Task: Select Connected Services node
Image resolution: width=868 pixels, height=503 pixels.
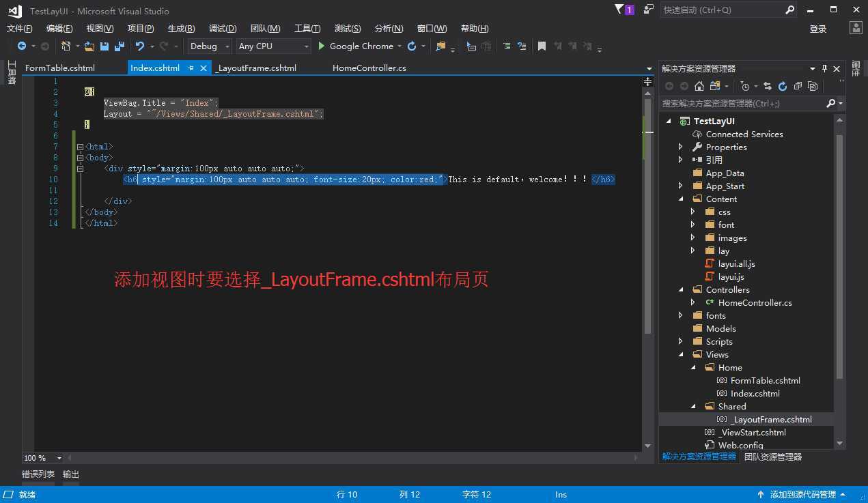Action: 744,134
